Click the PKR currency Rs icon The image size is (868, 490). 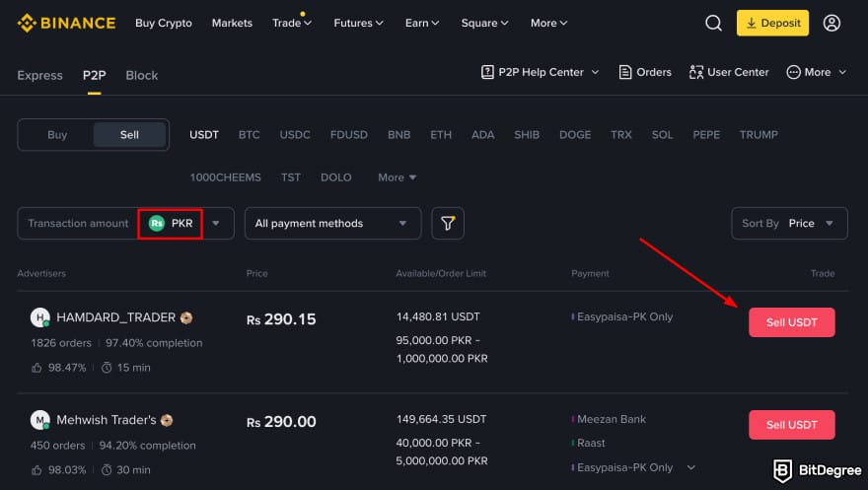[x=157, y=224]
